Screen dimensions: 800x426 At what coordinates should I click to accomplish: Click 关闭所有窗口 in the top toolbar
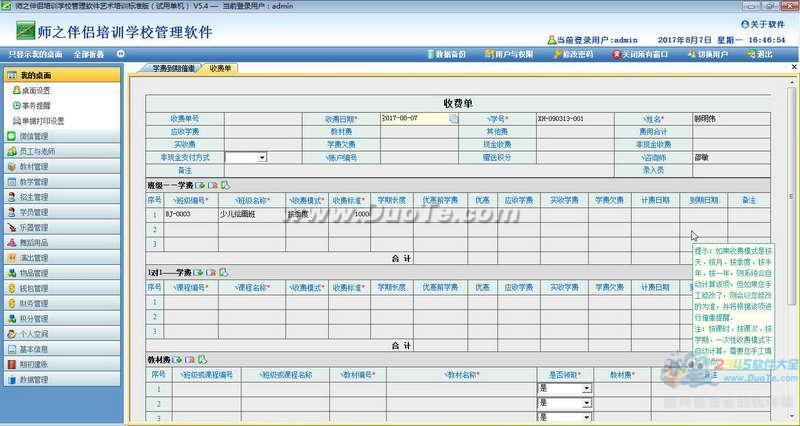[x=640, y=54]
